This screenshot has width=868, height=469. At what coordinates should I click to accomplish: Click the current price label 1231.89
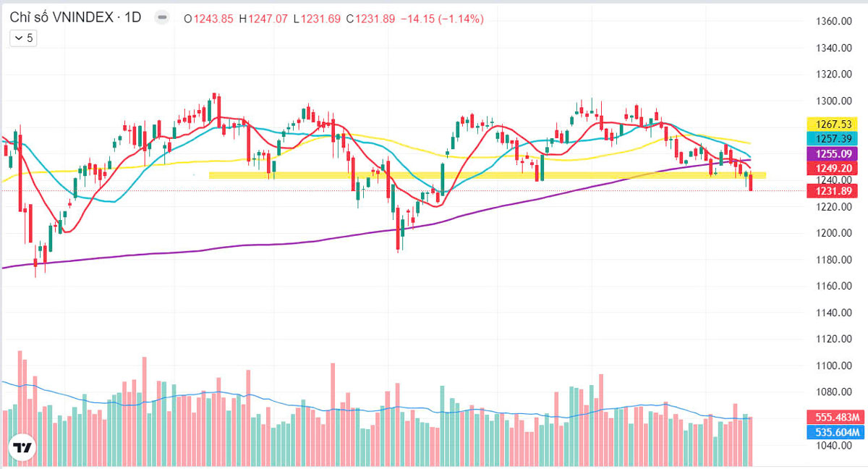(x=834, y=191)
